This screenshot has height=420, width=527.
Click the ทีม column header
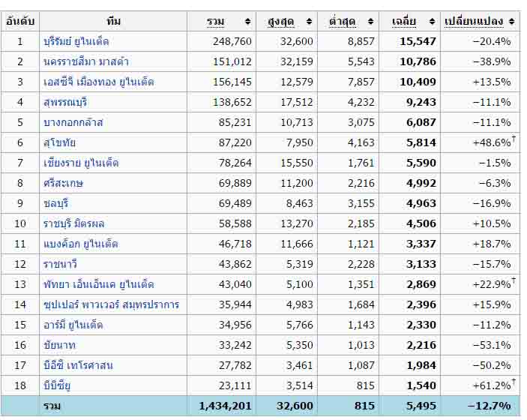coord(114,22)
